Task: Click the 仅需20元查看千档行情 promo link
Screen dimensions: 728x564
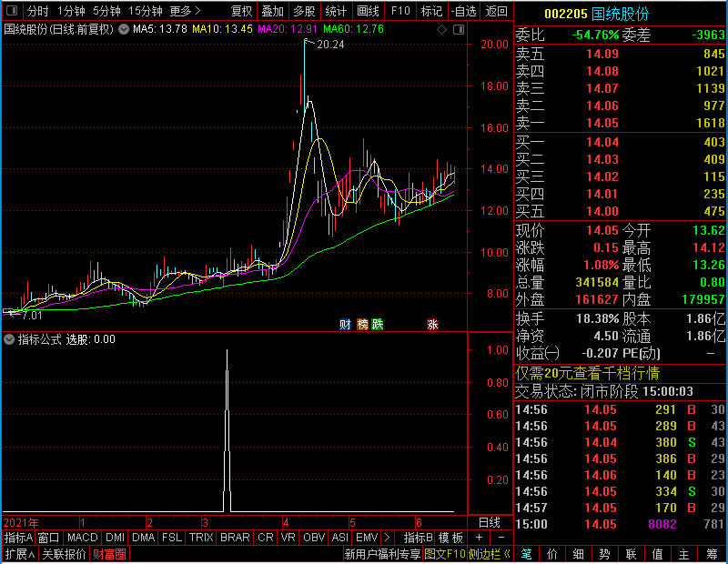Action: click(587, 373)
